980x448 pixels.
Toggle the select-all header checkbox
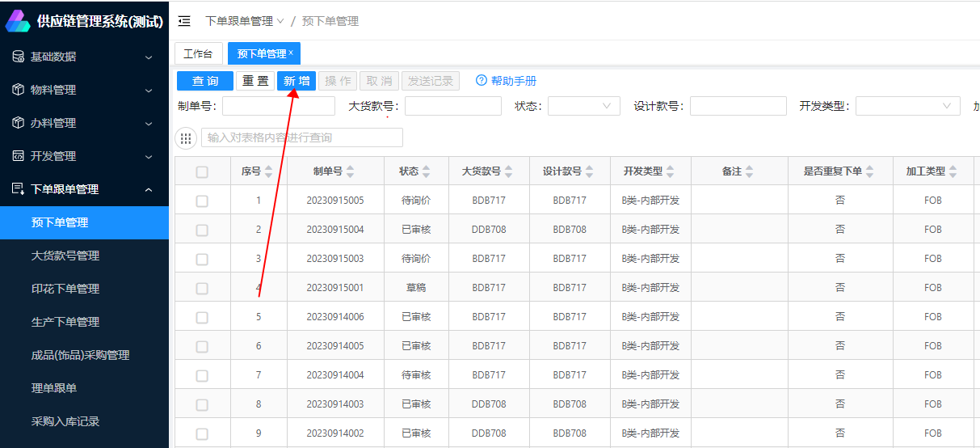coord(202,171)
